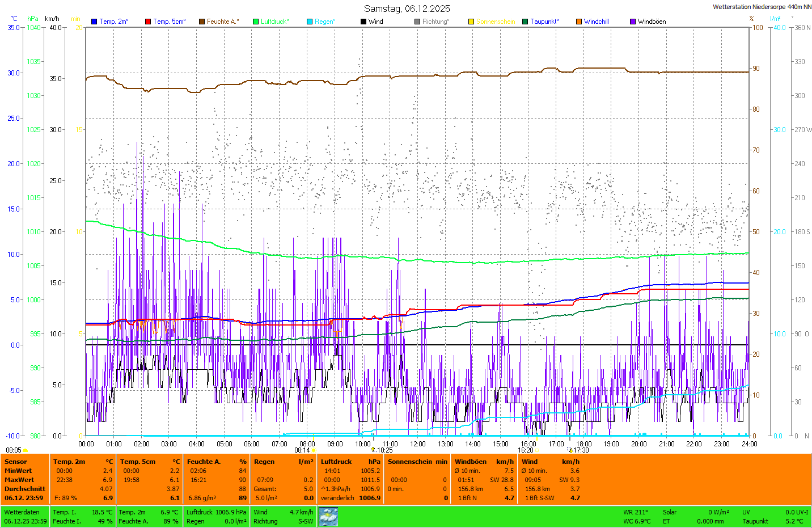Click the blue Temp. 2m legend swatch
The image size is (812, 528).
pyautogui.click(x=94, y=22)
